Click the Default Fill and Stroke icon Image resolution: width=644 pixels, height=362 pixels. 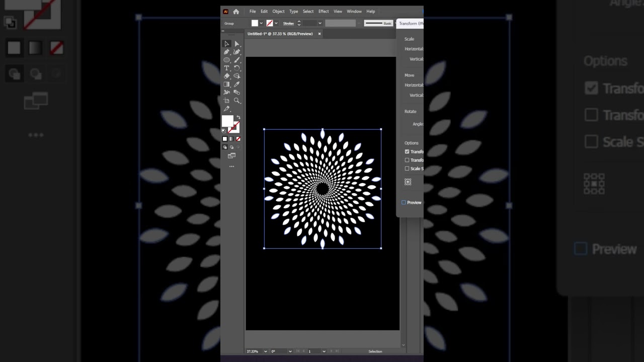tap(224, 131)
